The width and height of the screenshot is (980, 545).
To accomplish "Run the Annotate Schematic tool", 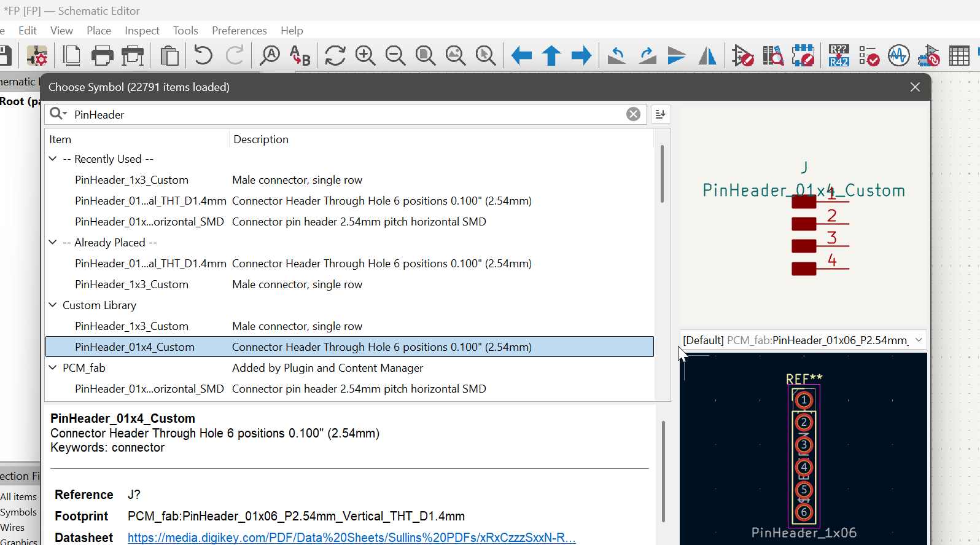I will (x=839, y=56).
